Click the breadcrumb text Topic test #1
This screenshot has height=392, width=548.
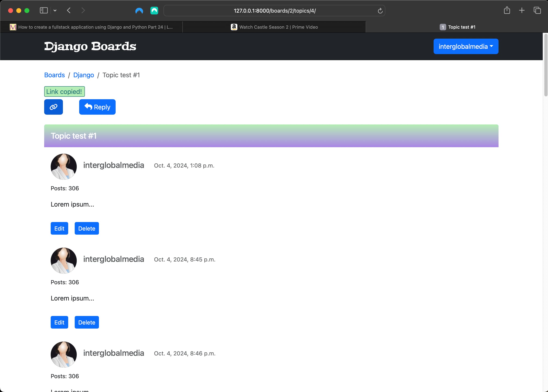pyautogui.click(x=121, y=75)
